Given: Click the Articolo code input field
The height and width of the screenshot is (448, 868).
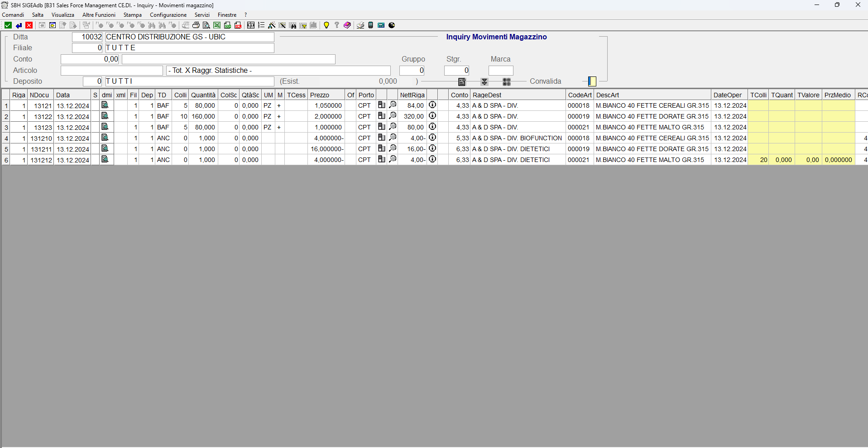Looking at the screenshot, I should point(112,71).
